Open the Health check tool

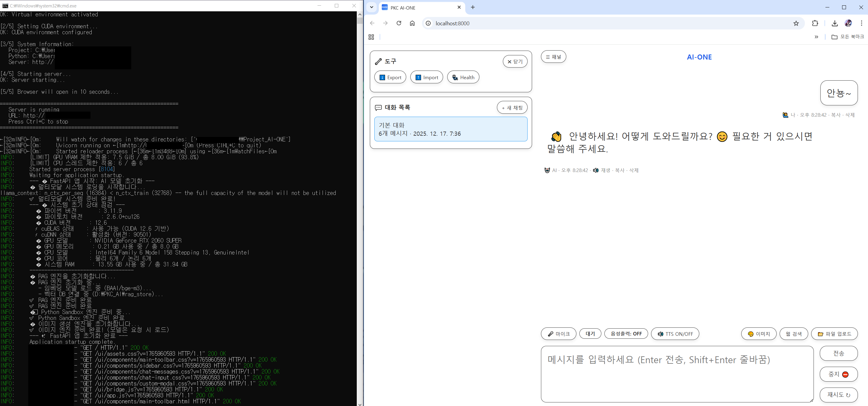[x=463, y=77]
